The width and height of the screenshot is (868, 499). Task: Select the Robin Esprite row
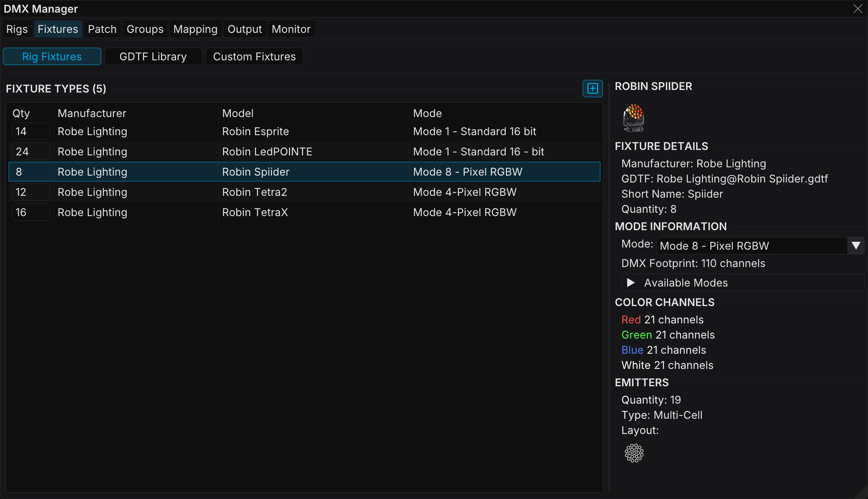click(305, 131)
